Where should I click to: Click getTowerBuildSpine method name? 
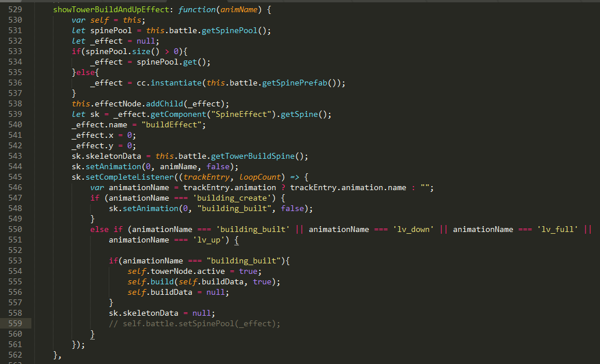point(252,156)
